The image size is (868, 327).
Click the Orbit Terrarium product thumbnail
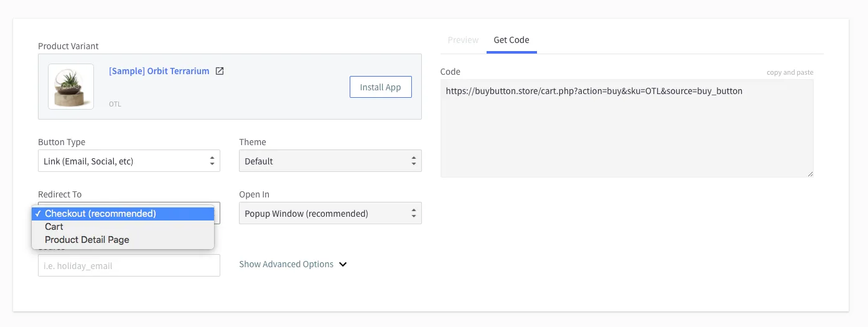click(x=71, y=87)
